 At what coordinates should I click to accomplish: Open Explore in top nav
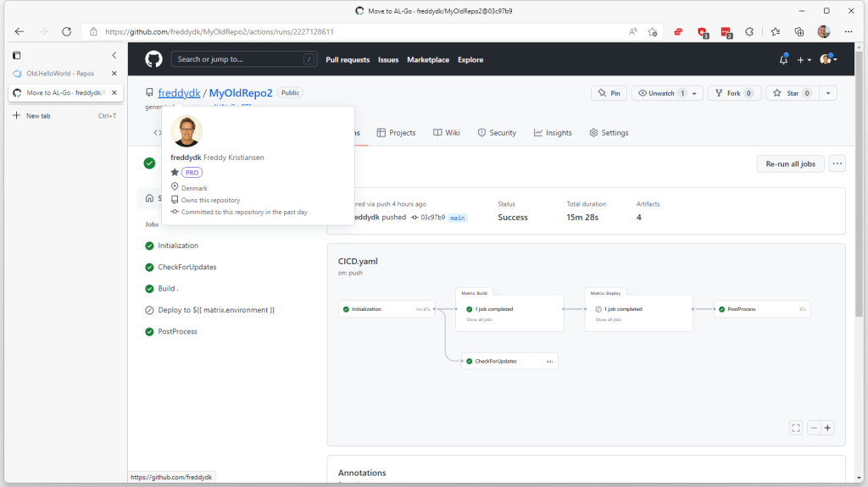pos(470,60)
